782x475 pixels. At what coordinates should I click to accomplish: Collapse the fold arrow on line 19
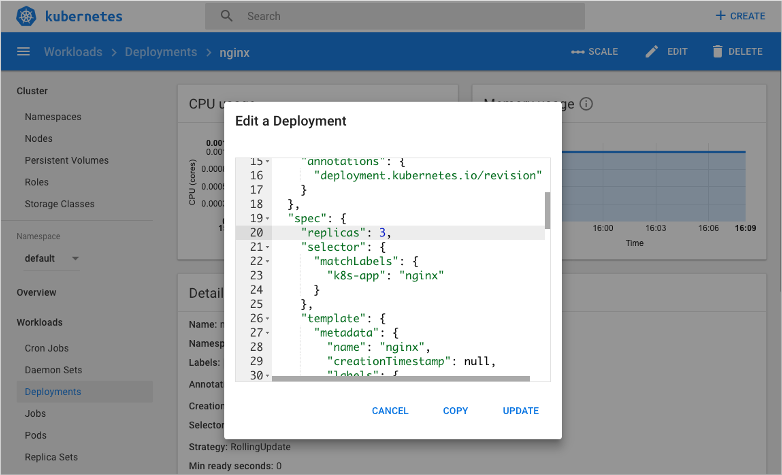(268, 219)
